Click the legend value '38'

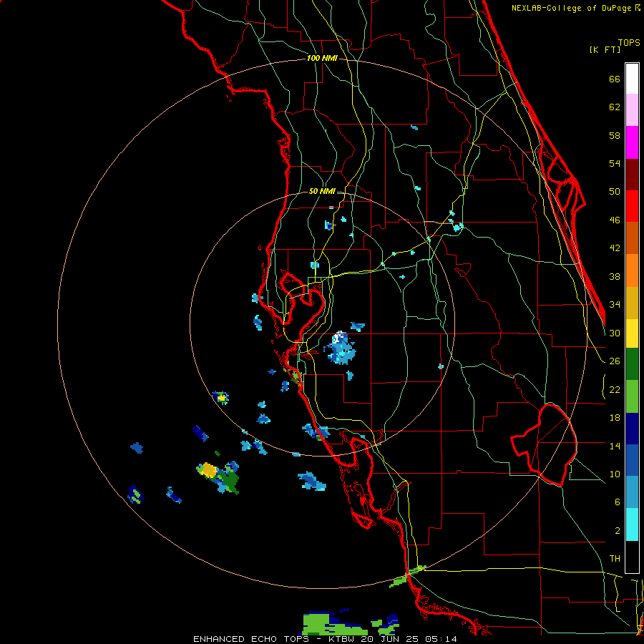click(x=615, y=276)
